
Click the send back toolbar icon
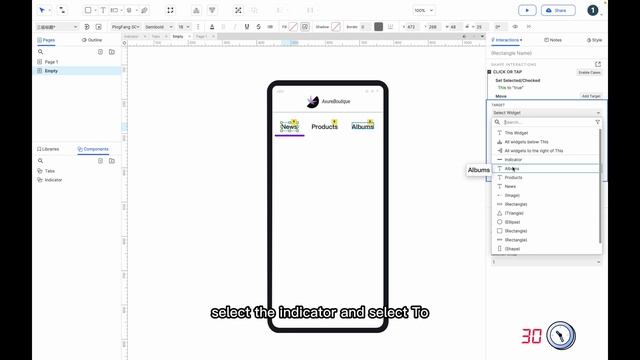tap(212, 10)
